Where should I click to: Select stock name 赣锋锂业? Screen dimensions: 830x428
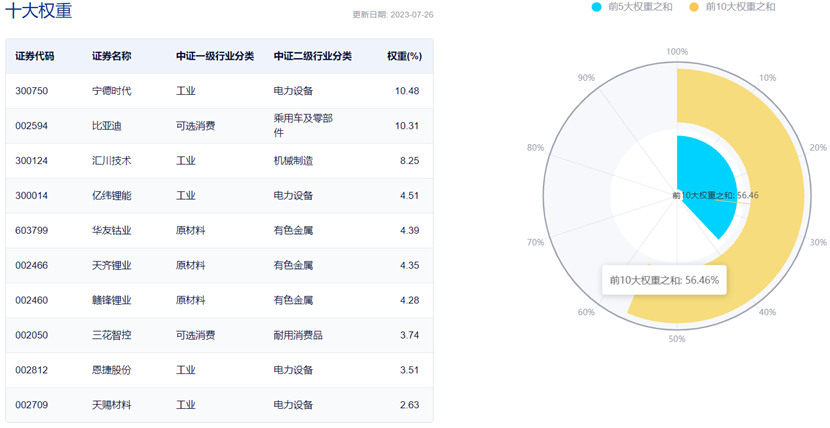click(112, 300)
